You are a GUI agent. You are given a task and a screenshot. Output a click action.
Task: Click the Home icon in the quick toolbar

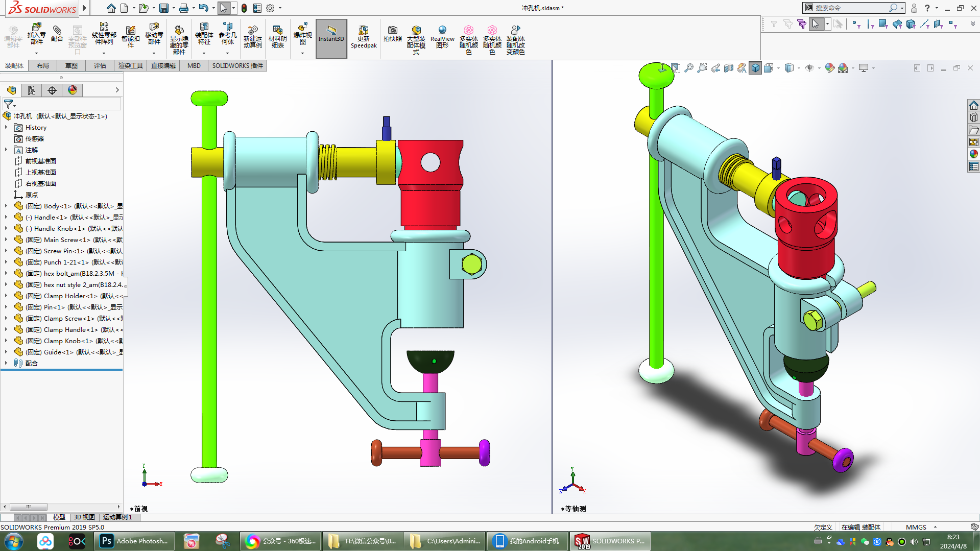[111, 8]
